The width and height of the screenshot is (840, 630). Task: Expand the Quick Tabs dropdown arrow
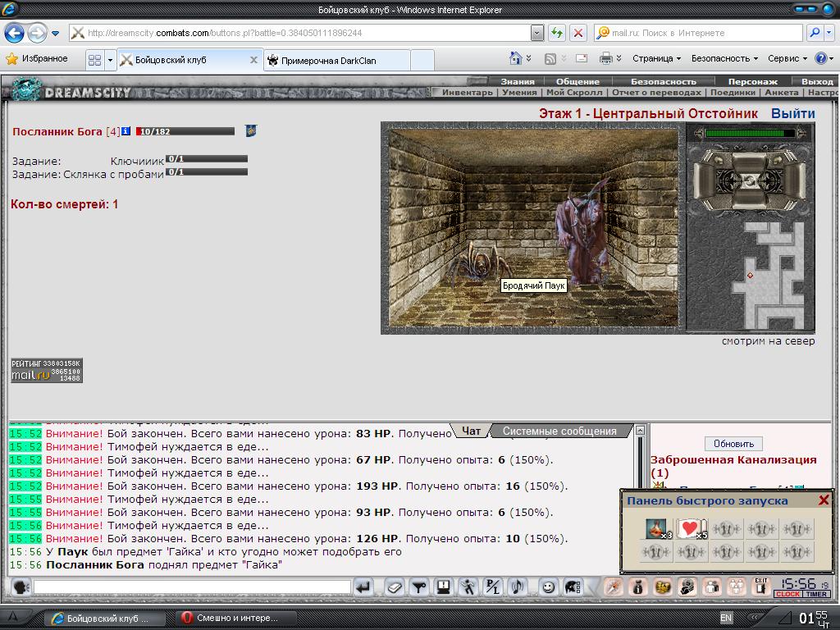coord(110,60)
